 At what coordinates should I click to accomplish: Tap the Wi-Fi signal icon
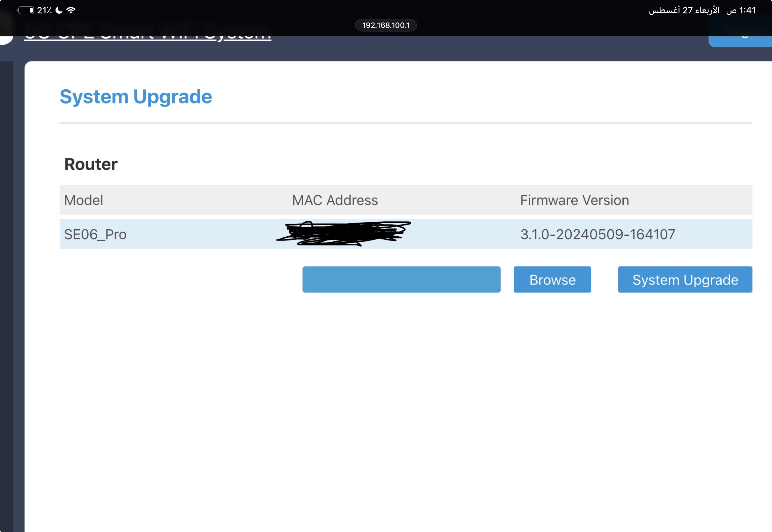(71, 10)
